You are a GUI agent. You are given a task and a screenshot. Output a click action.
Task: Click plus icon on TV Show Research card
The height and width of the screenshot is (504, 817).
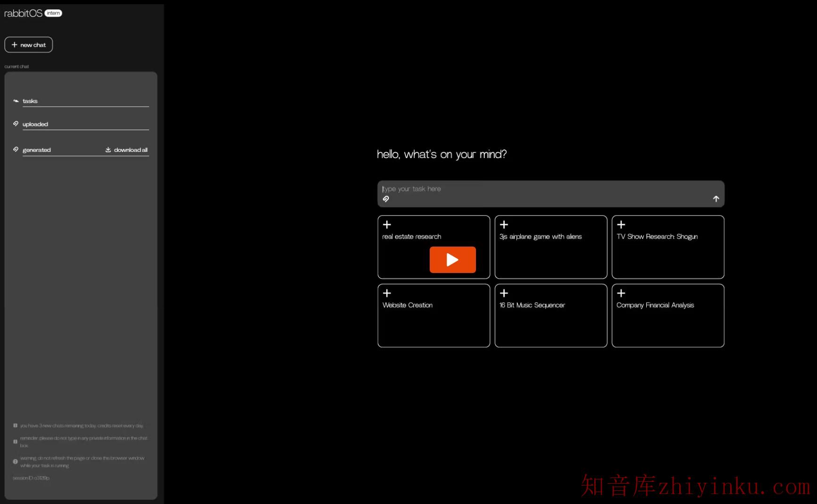coord(621,224)
